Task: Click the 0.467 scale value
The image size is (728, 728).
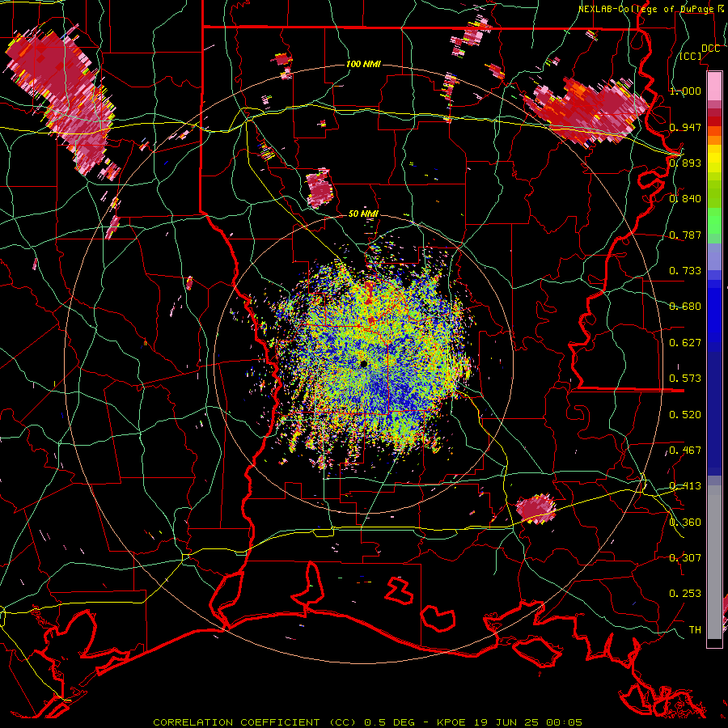Action: point(685,451)
